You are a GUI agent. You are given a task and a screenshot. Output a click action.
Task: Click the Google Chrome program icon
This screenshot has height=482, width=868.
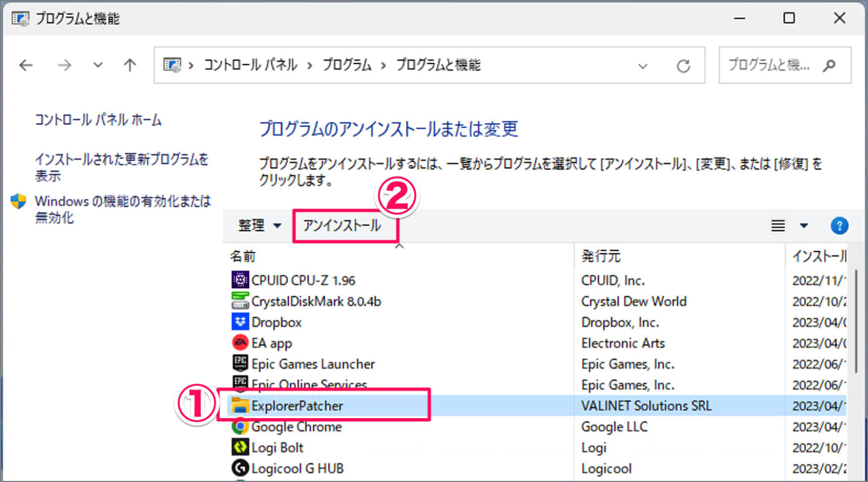[x=240, y=426]
